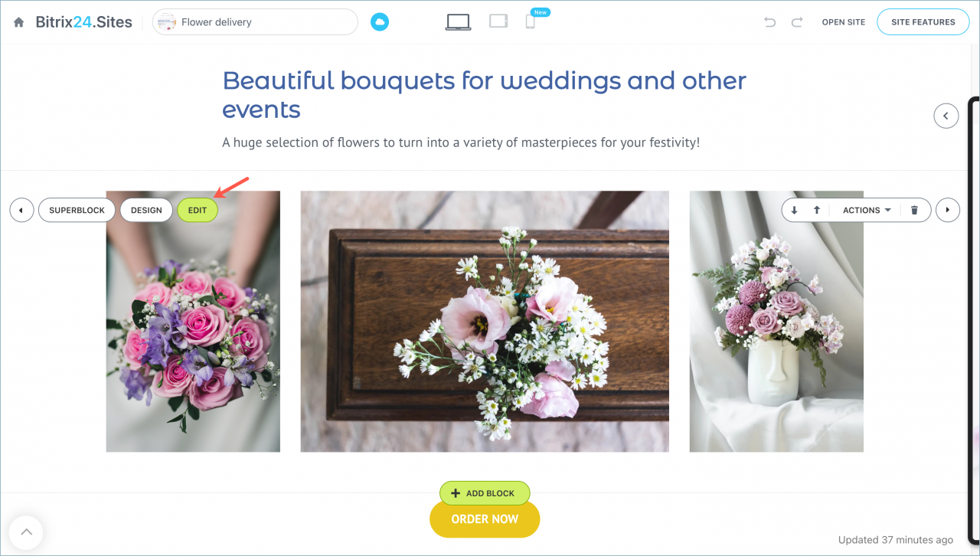Open the Actions dropdown menu
This screenshot has height=556, width=980.
coord(867,210)
